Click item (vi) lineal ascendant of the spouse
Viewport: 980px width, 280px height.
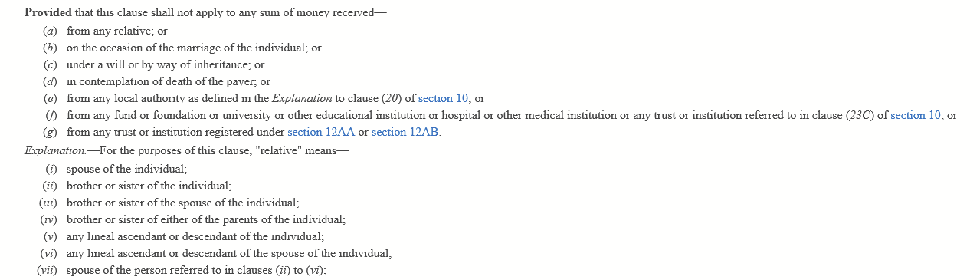pos(229,253)
